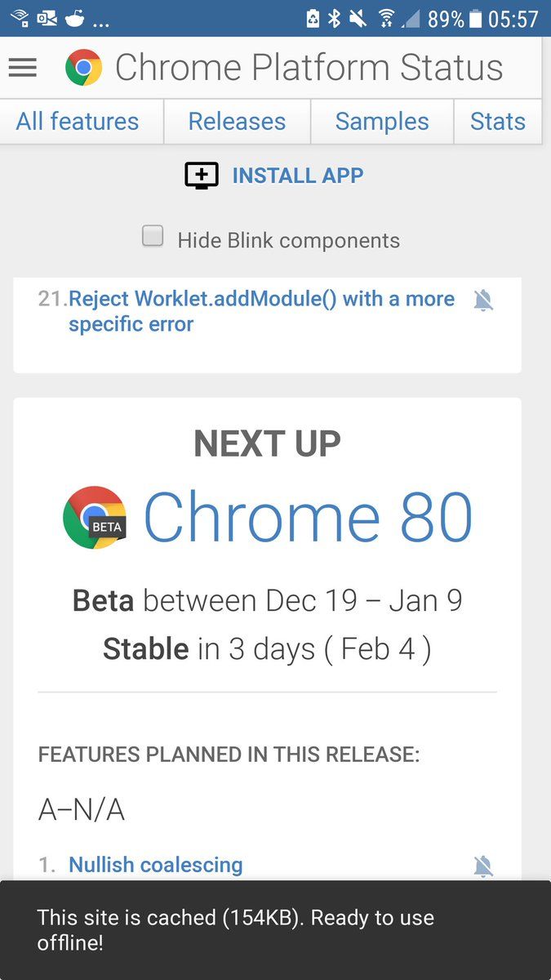Tap the site cached offline toast message
The image size is (551, 980).
coord(275,930)
